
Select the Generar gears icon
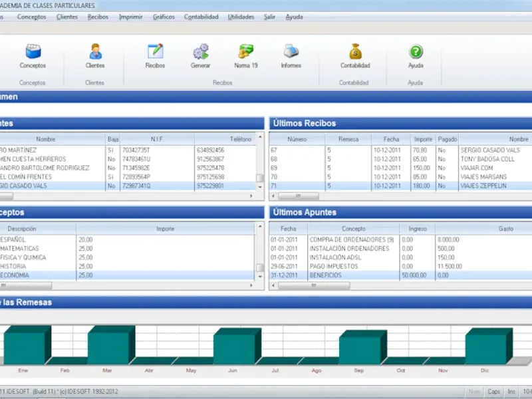(201, 52)
